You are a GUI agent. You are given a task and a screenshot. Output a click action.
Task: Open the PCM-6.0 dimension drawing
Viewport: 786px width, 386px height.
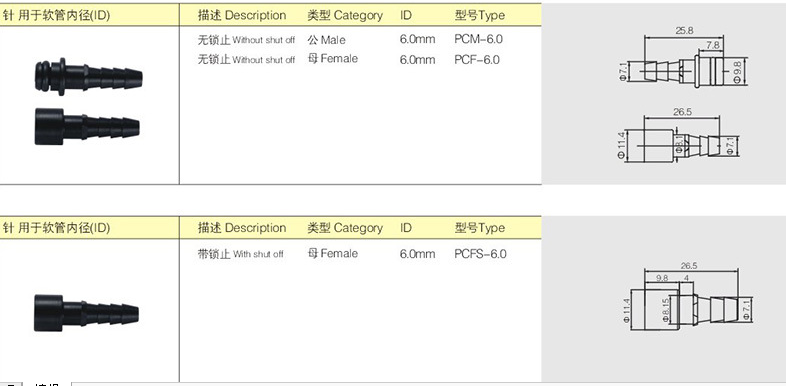[x=685, y=59]
